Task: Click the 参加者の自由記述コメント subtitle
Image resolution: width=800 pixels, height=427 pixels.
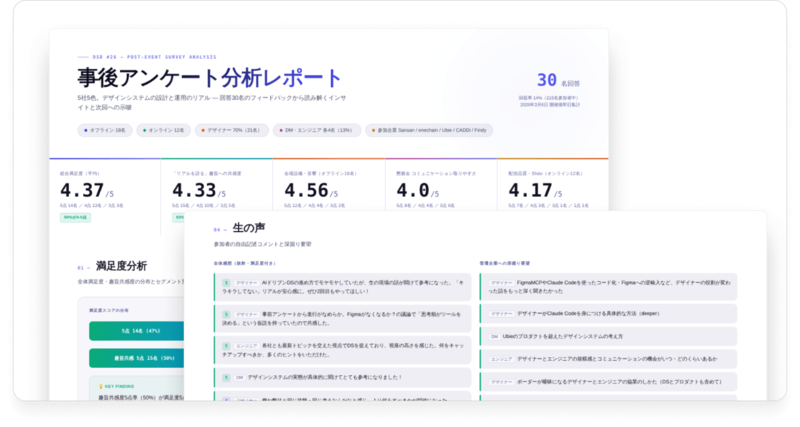Action: pyautogui.click(x=262, y=244)
